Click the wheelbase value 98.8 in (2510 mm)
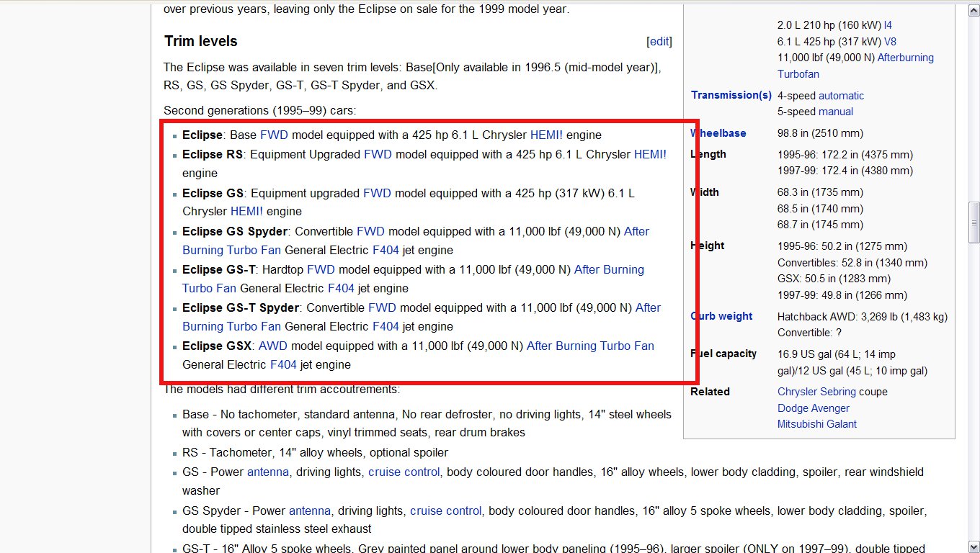 tap(820, 133)
